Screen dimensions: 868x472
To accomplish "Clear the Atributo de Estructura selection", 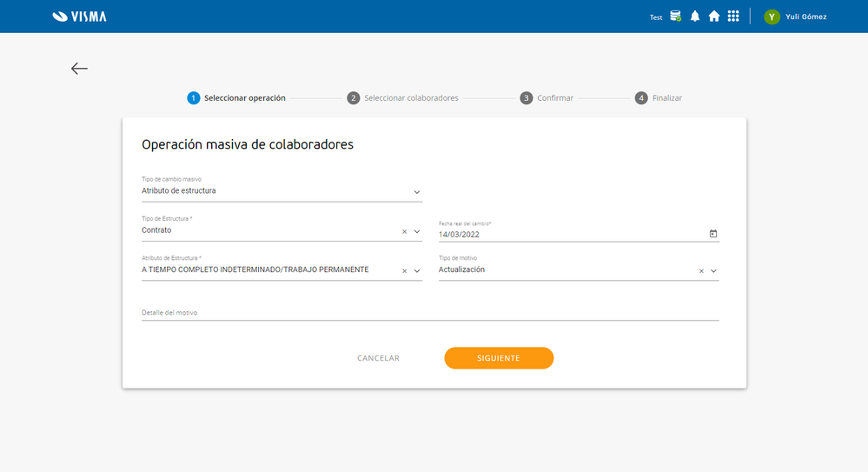I will [x=404, y=271].
